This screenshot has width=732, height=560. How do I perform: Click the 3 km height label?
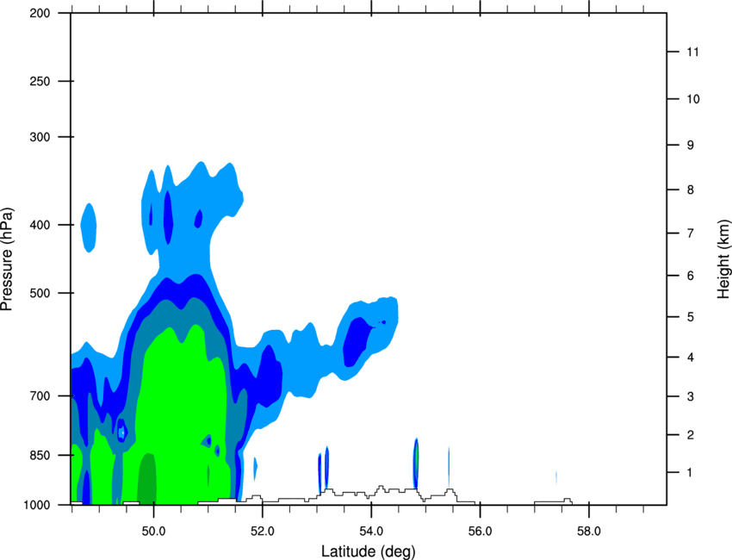pyautogui.click(x=691, y=396)
